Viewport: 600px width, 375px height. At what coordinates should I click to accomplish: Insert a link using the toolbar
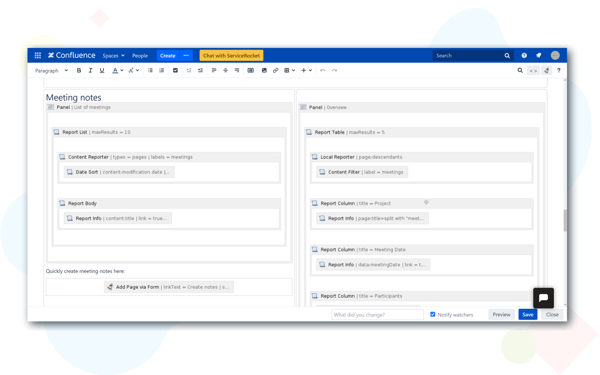(x=276, y=70)
